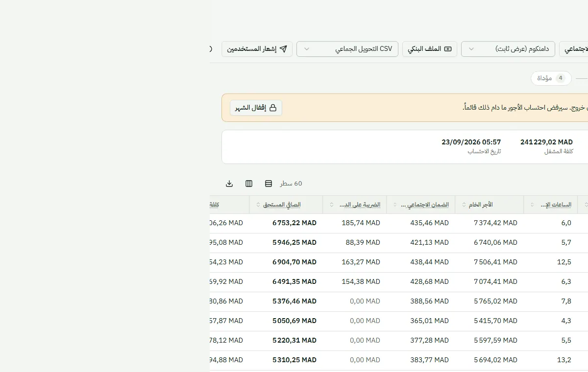588x372 pixels.
Task: Click social security 428,68 MAD
Action: coord(429,281)
